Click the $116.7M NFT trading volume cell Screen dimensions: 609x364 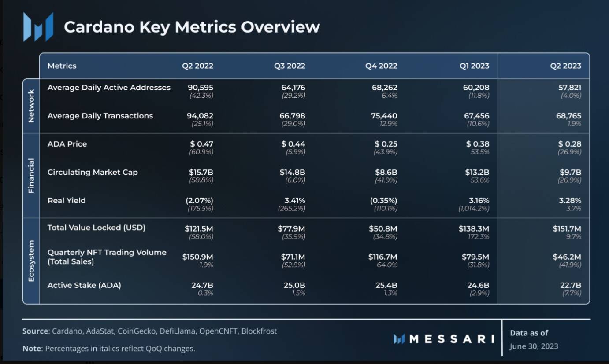(383, 257)
